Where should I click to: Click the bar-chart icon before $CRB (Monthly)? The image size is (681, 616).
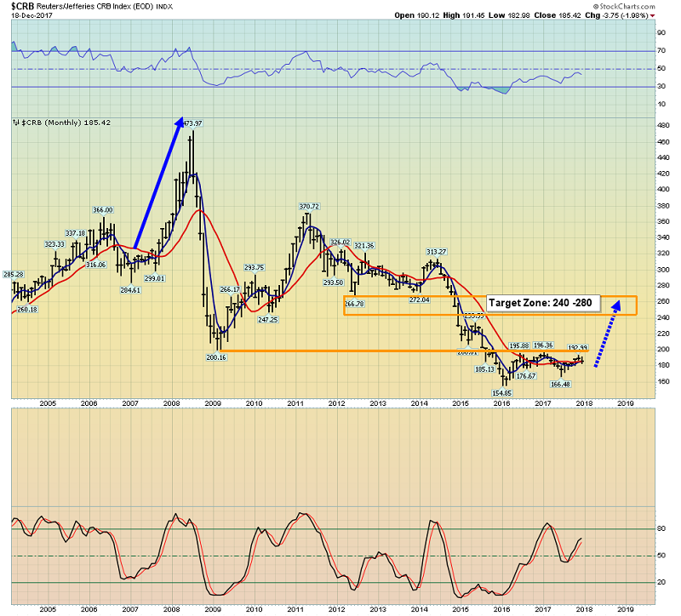[x=16, y=123]
